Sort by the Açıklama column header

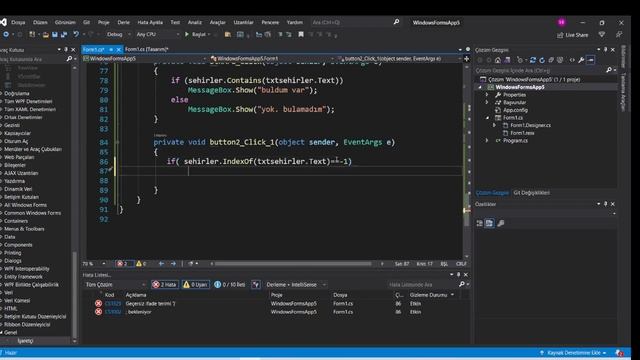click(136, 295)
